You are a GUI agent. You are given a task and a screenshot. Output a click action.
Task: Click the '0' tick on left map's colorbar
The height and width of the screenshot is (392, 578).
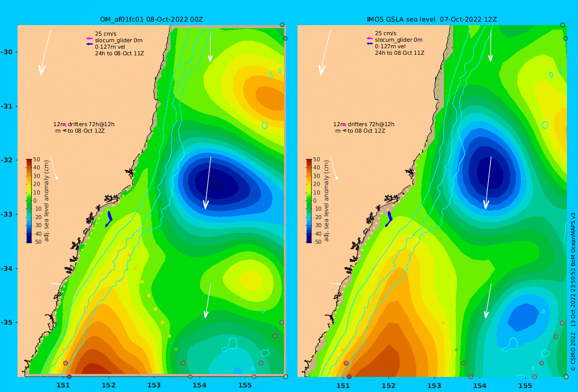tap(35, 201)
